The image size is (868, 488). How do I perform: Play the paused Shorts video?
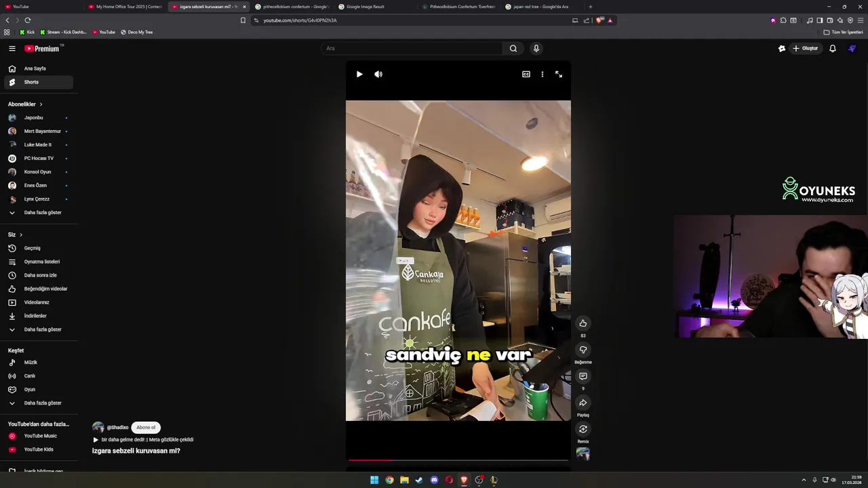point(359,74)
